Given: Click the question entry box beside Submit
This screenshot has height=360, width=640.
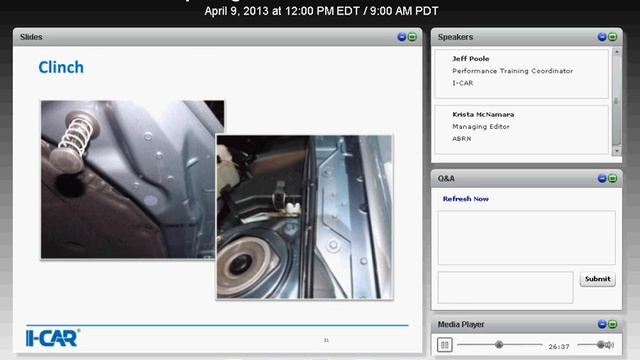Looking at the screenshot, I should coord(505,287).
